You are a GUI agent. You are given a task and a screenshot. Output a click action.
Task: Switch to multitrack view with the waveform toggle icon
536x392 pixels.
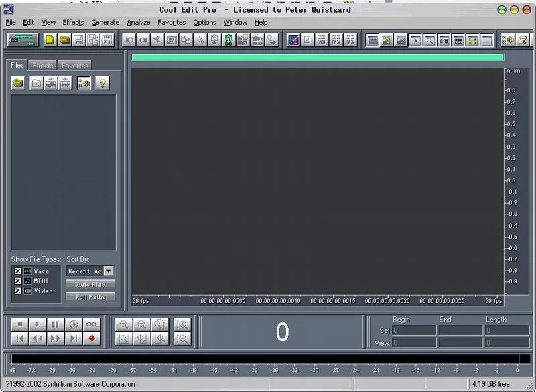point(23,40)
